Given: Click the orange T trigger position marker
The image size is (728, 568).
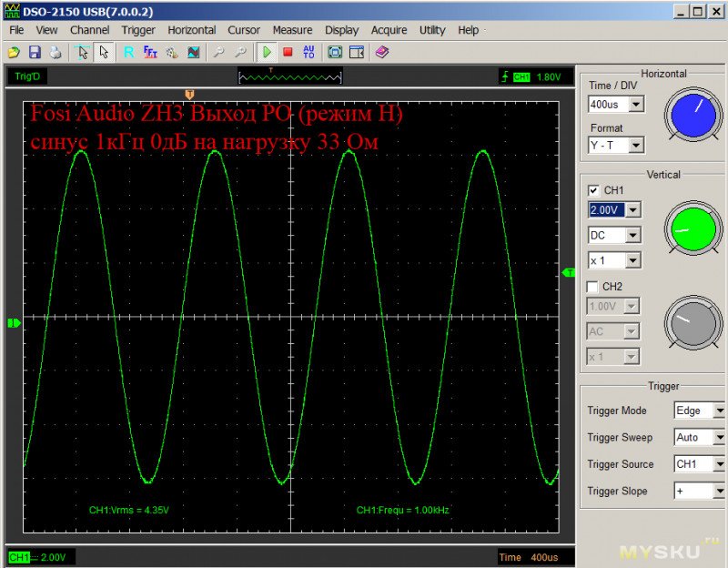Looking at the screenshot, I should pyautogui.click(x=189, y=95).
